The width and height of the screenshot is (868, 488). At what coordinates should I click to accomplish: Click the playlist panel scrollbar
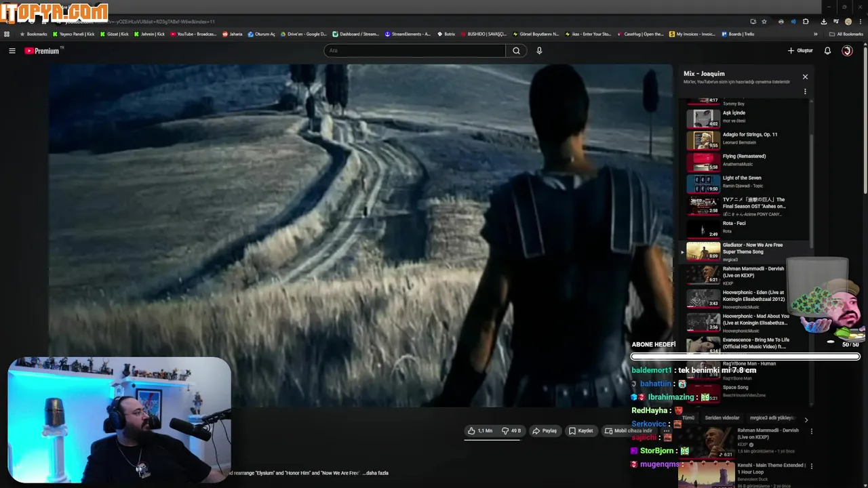(x=811, y=190)
